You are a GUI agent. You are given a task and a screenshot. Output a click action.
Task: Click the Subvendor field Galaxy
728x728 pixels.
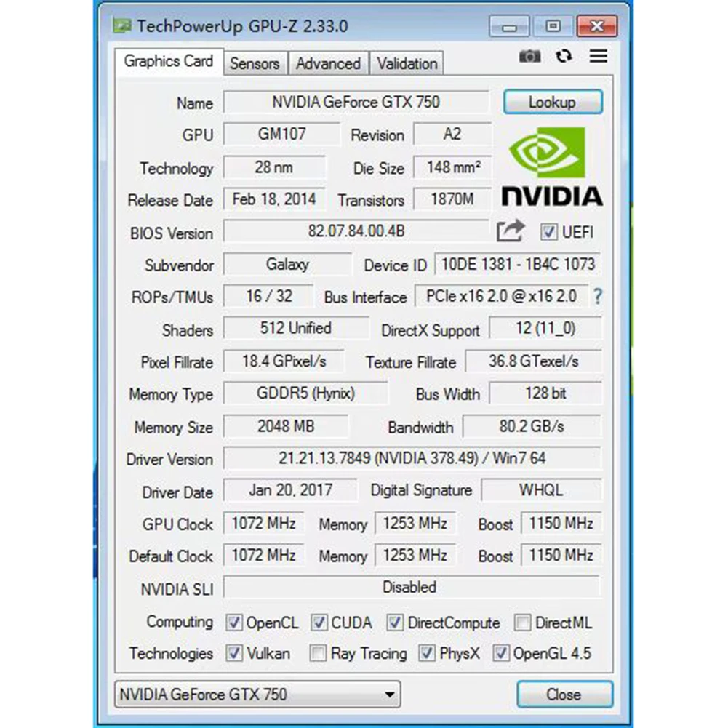(x=287, y=264)
